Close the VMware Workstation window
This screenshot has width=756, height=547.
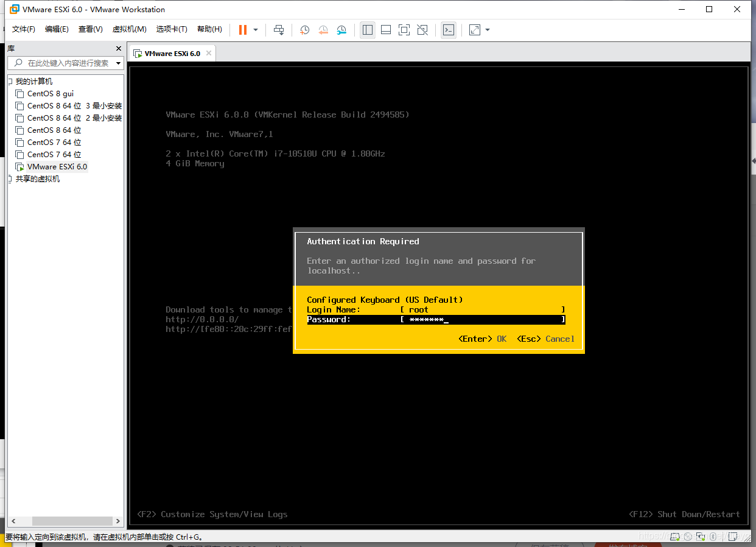tap(737, 9)
